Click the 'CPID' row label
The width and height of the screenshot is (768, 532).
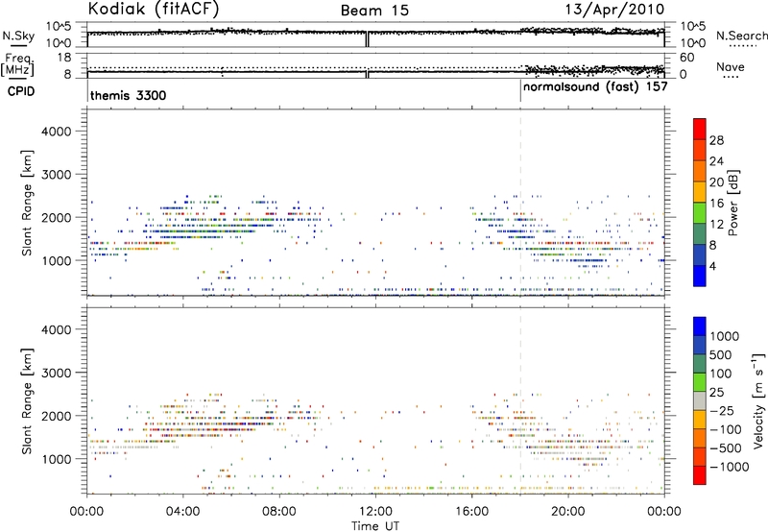pyautogui.click(x=21, y=91)
